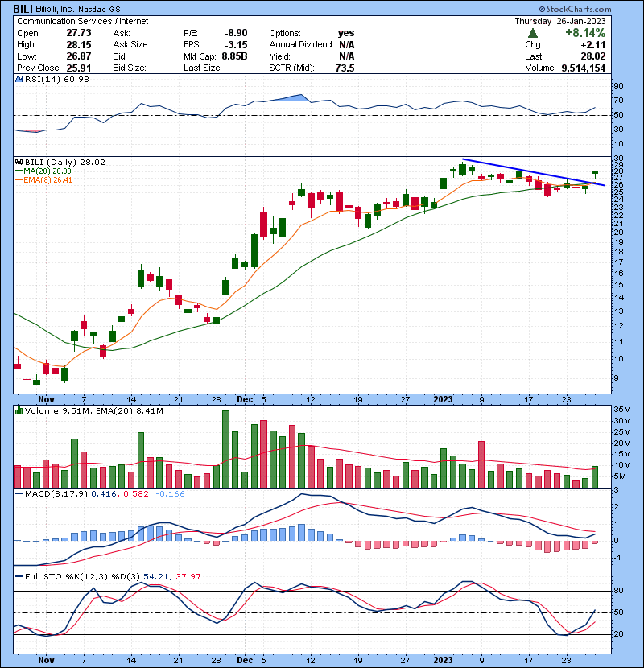Click the stochastic %K value 54.21
This screenshot has width=644, height=668.
coord(156,576)
